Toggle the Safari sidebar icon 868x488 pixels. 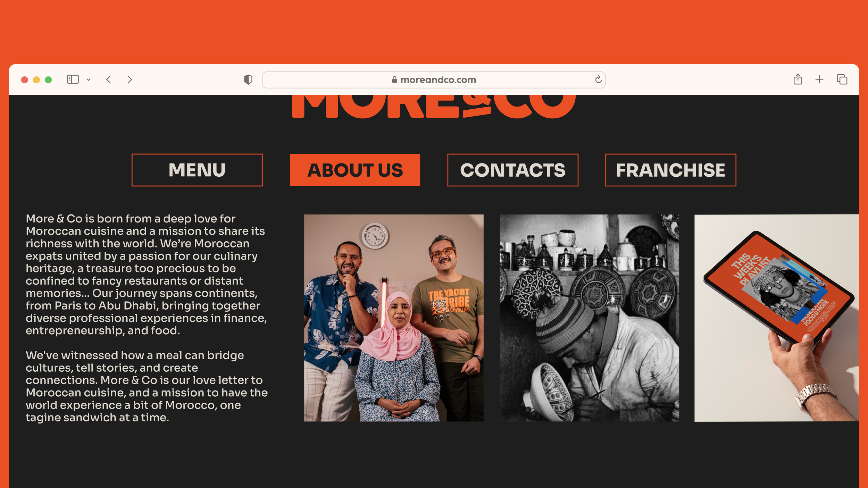(73, 79)
